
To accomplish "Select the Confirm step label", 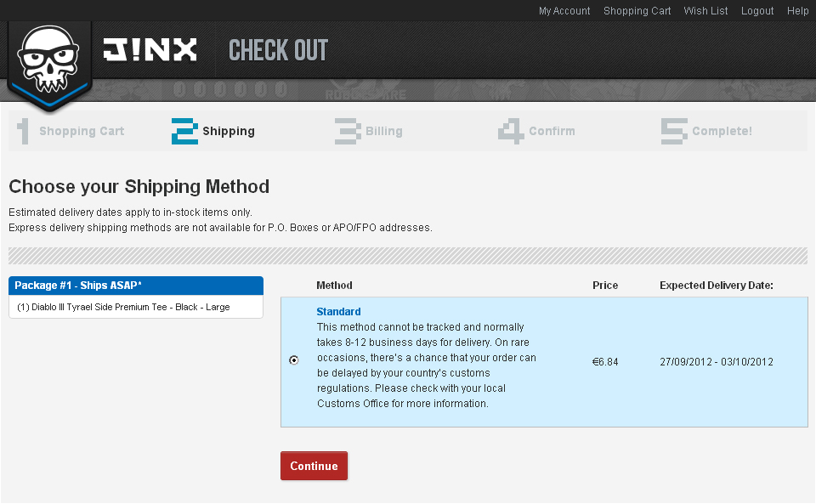I will 552,131.
